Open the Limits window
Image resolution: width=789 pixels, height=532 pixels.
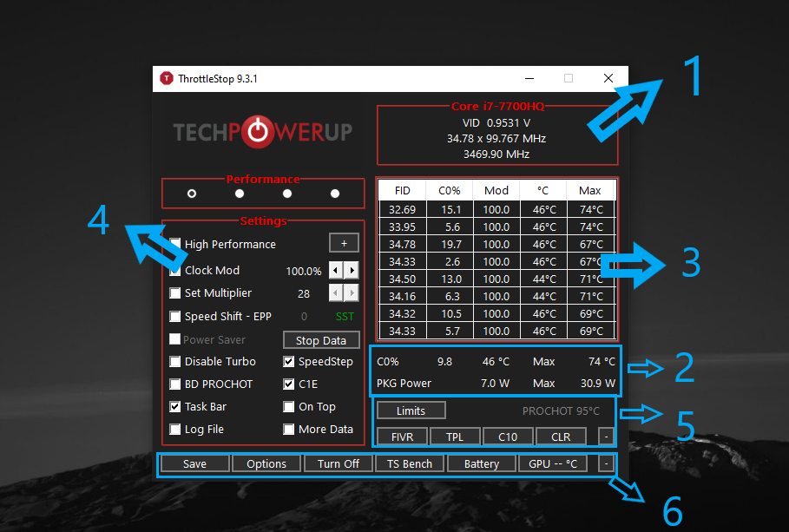(411, 410)
